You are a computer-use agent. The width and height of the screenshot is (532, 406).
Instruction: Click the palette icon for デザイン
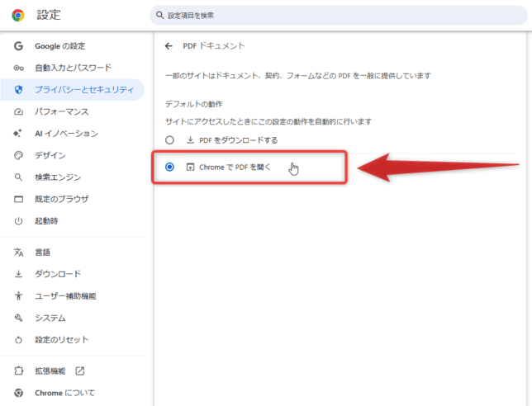point(18,155)
